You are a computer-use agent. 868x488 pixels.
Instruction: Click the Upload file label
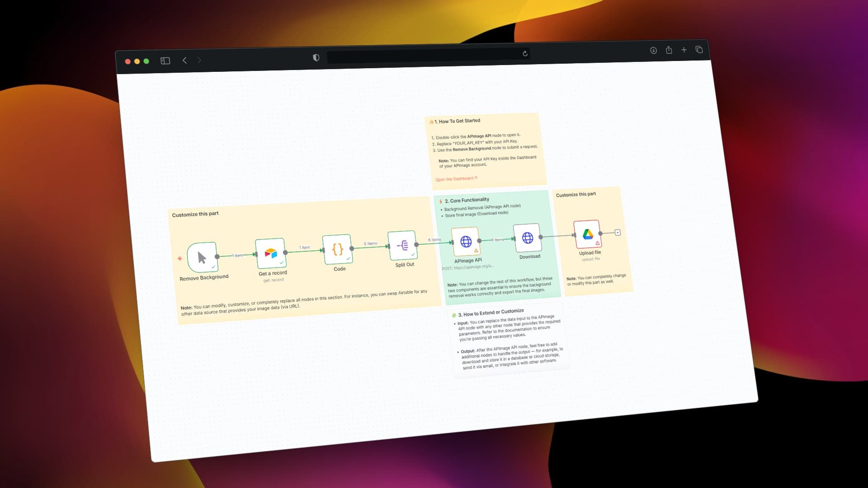pos(590,253)
